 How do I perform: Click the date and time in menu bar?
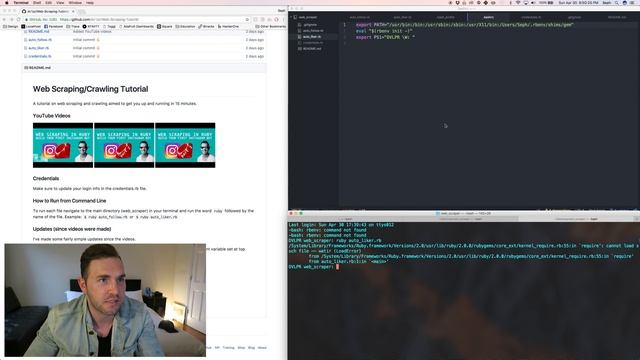(578, 2)
